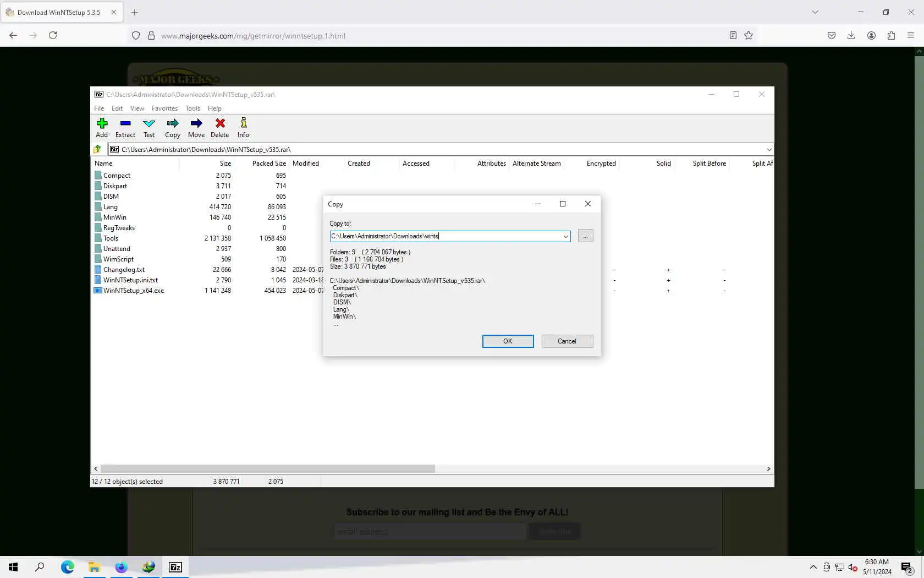924x578 pixels.
Task: Open Microsoft Edge from taskbar
Action: (68, 567)
